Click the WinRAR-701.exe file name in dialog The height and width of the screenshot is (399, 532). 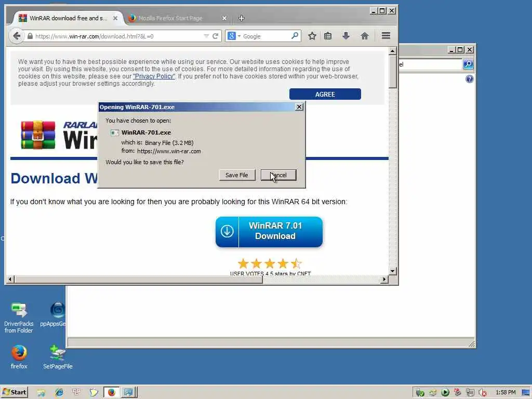pos(146,132)
